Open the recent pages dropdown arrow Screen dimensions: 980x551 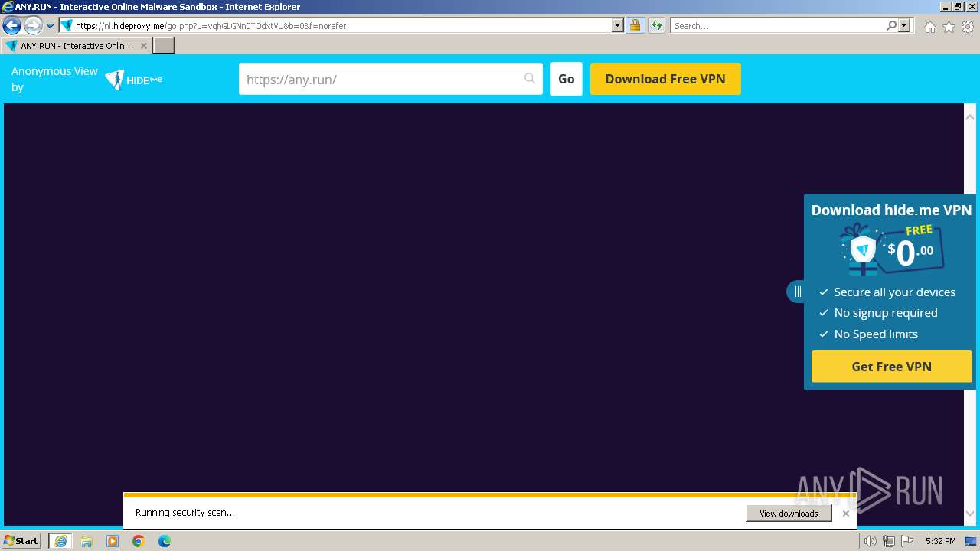[50, 26]
